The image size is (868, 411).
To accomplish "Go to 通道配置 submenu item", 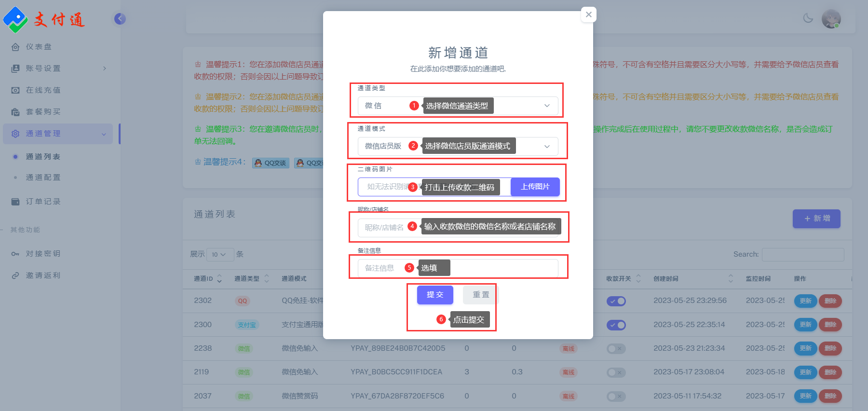I will 43,178.
